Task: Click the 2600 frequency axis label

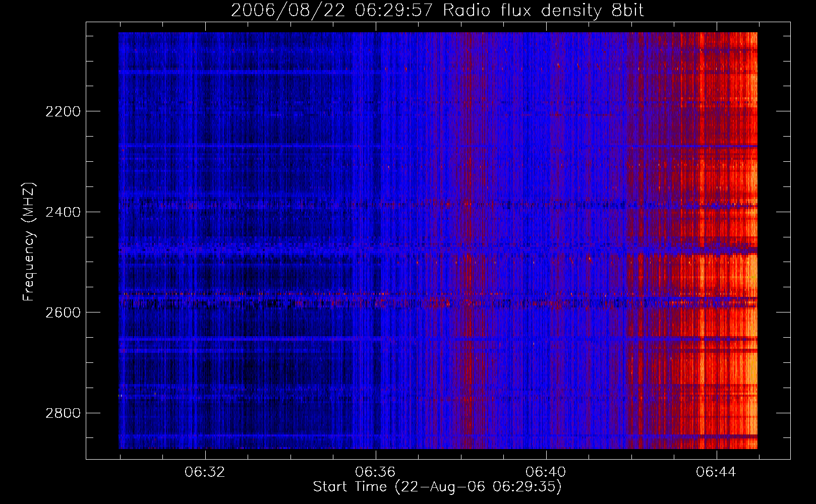Action: point(63,312)
